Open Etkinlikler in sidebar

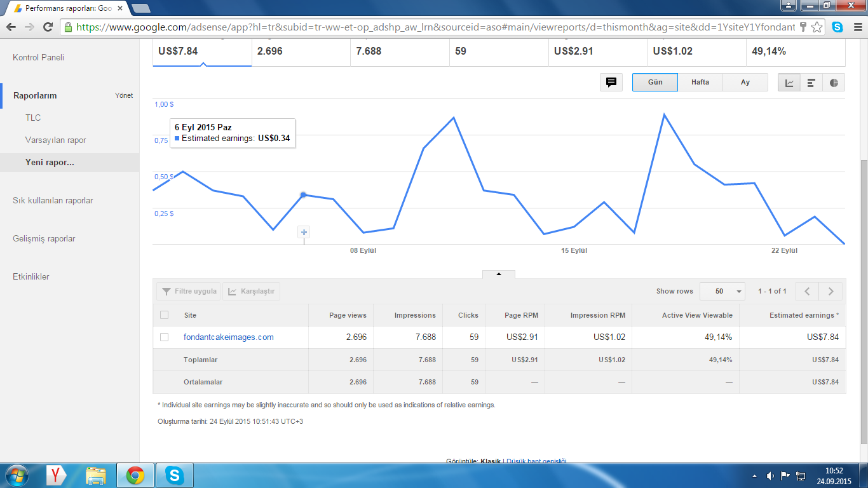tap(31, 277)
